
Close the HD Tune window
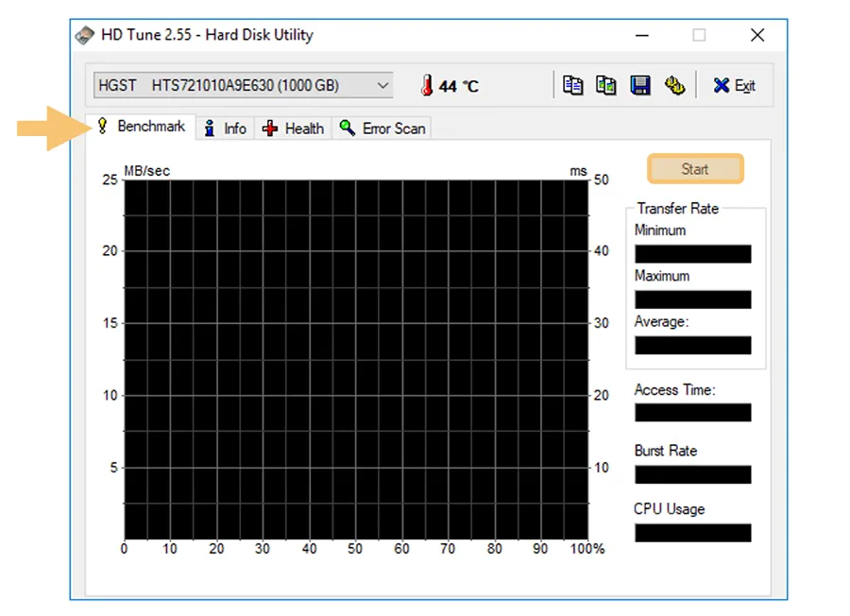tap(757, 35)
